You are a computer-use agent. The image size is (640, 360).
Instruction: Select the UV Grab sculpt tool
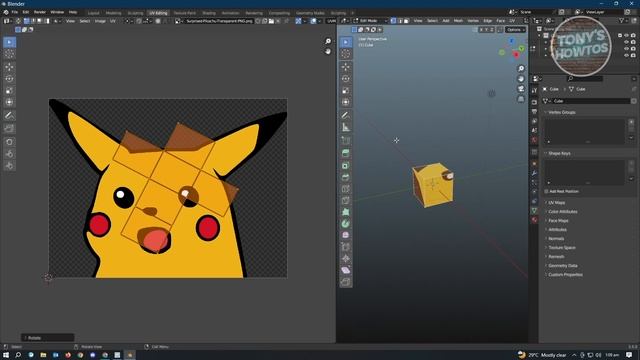point(9,142)
